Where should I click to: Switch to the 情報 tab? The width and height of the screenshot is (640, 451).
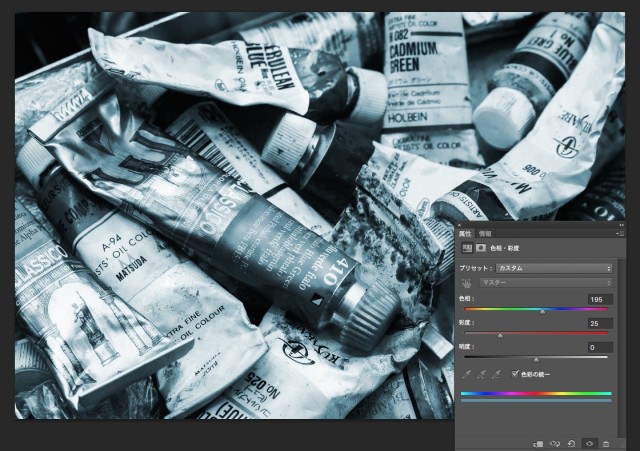pyautogui.click(x=485, y=233)
